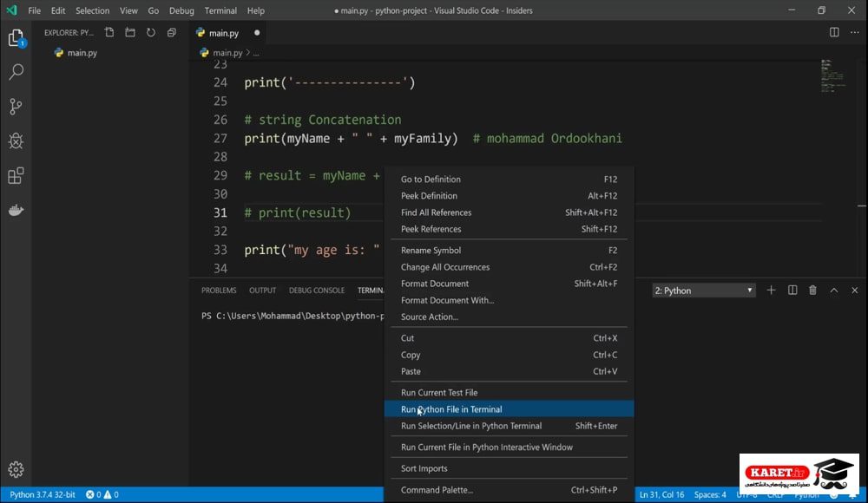Create a new terminal with plus icon

point(771,290)
